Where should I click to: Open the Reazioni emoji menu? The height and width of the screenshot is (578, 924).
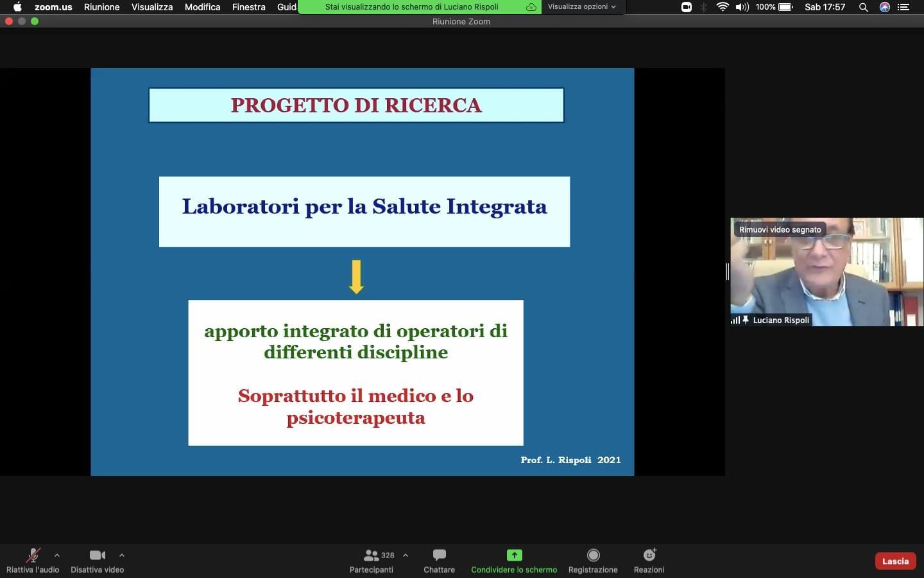[649, 555]
